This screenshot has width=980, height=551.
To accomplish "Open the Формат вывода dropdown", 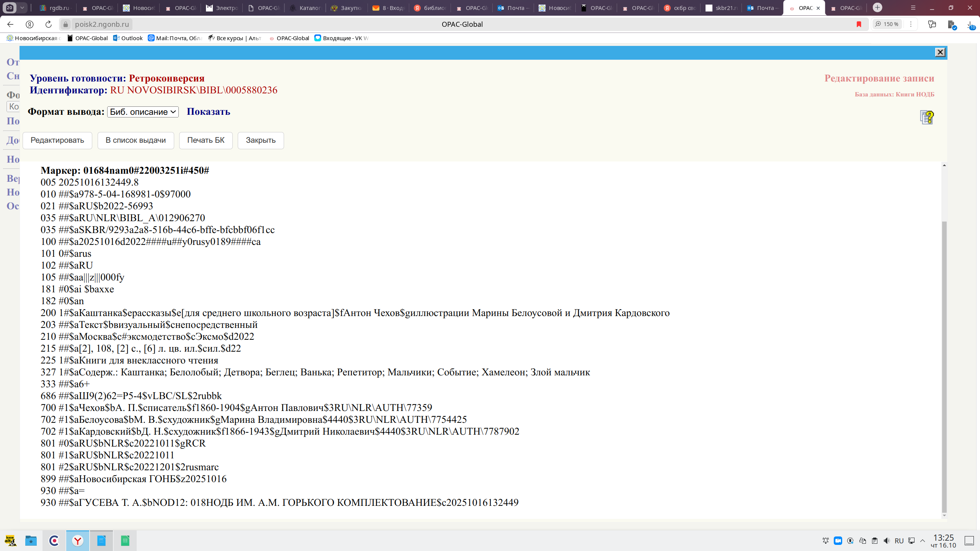I will [143, 112].
